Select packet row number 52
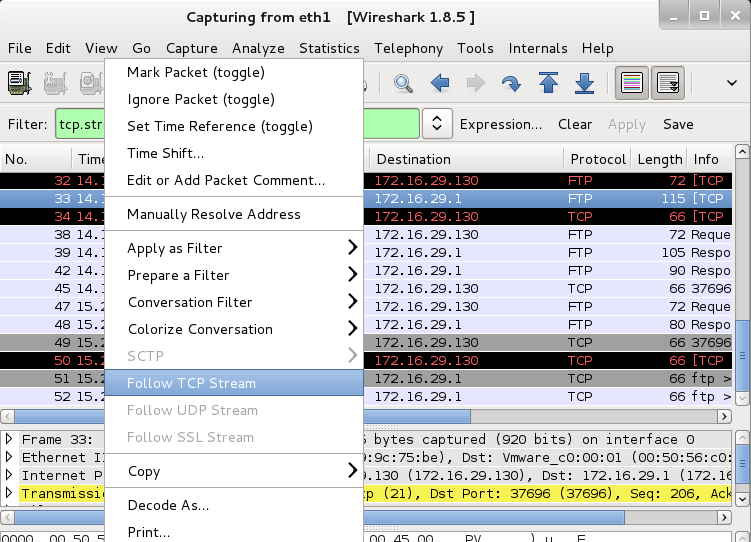The width and height of the screenshot is (751, 542). click(366, 396)
